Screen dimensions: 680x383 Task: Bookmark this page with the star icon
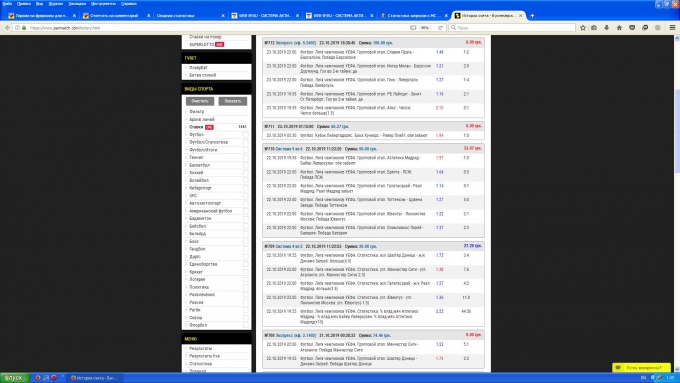pos(583,27)
